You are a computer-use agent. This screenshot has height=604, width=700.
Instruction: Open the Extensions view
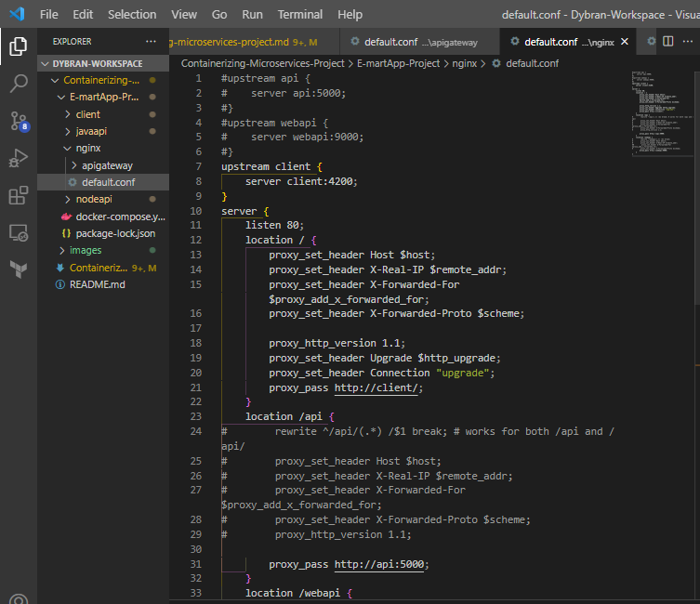pos(19,195)
